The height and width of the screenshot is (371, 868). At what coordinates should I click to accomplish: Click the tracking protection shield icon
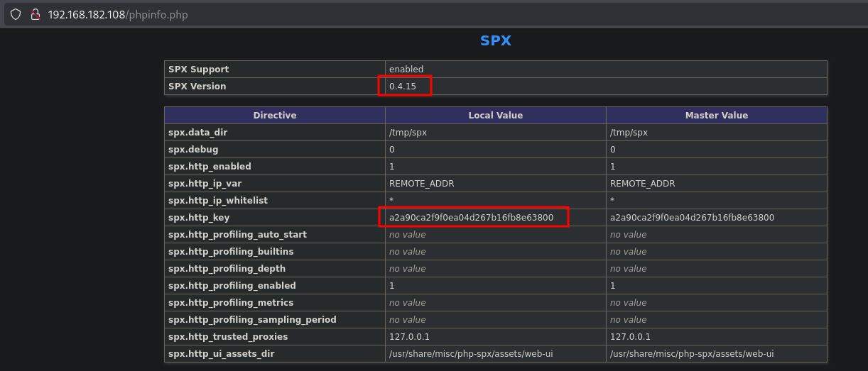pyautogui.click(x=16, y=14)
